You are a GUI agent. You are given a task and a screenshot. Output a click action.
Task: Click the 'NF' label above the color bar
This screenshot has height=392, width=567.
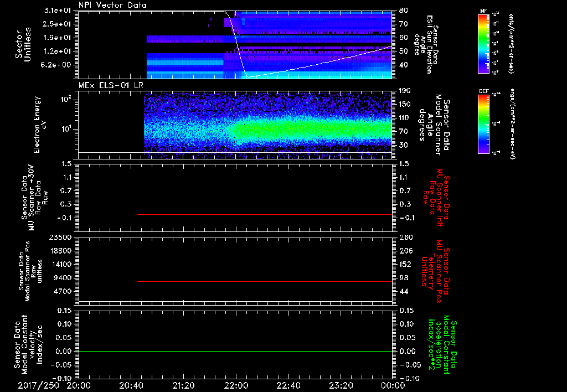coord(484,11)
